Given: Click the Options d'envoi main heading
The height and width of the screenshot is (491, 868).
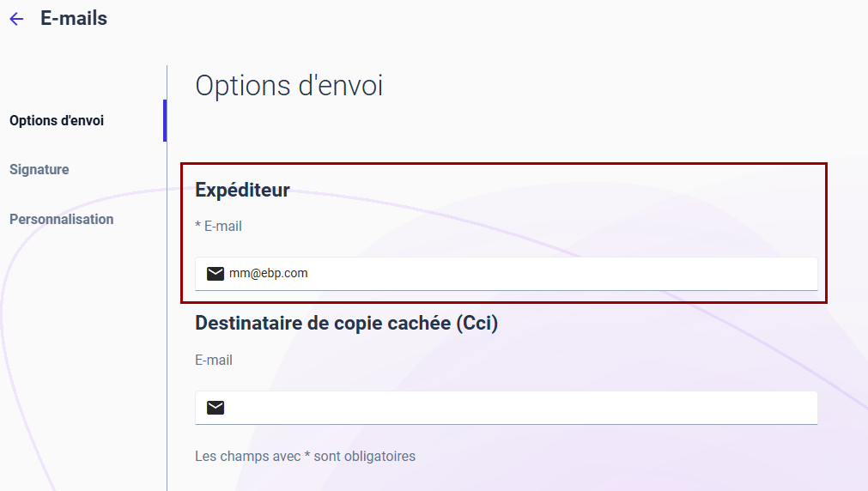Looking at the screenshot, I should click(289, 86).
